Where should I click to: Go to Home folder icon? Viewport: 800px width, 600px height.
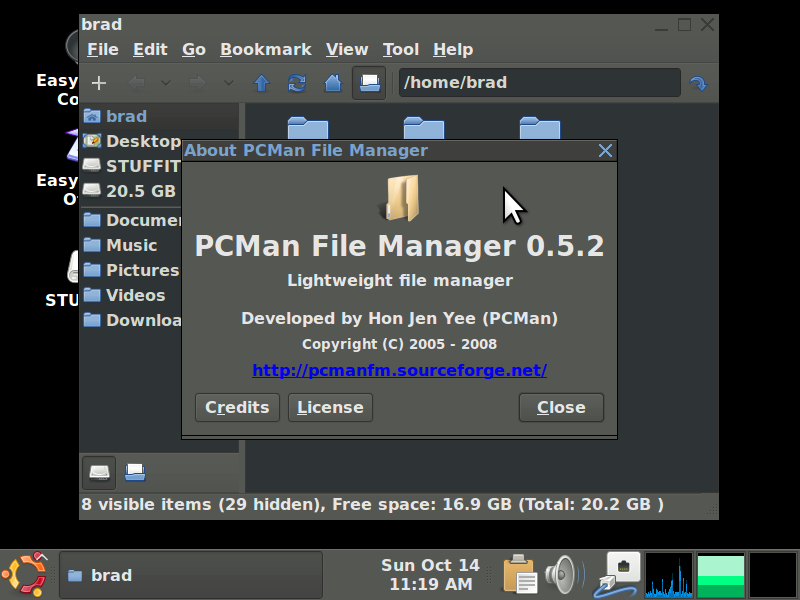coord(333,83)
